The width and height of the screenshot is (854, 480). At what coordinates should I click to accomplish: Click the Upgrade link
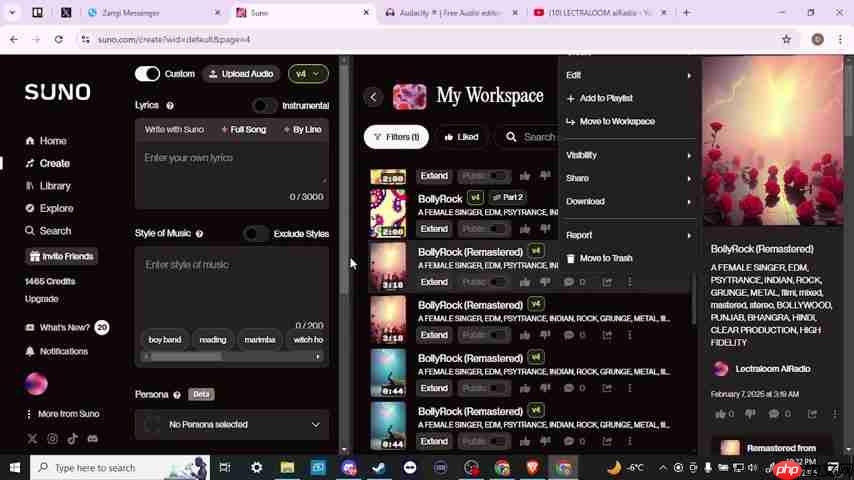tap(41, 299)
